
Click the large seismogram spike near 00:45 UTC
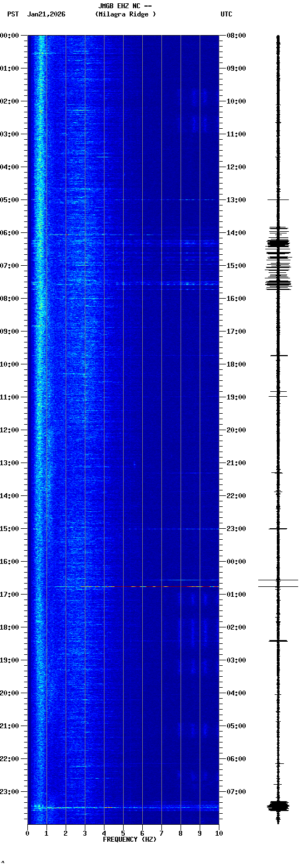click(x=278, y=586)
